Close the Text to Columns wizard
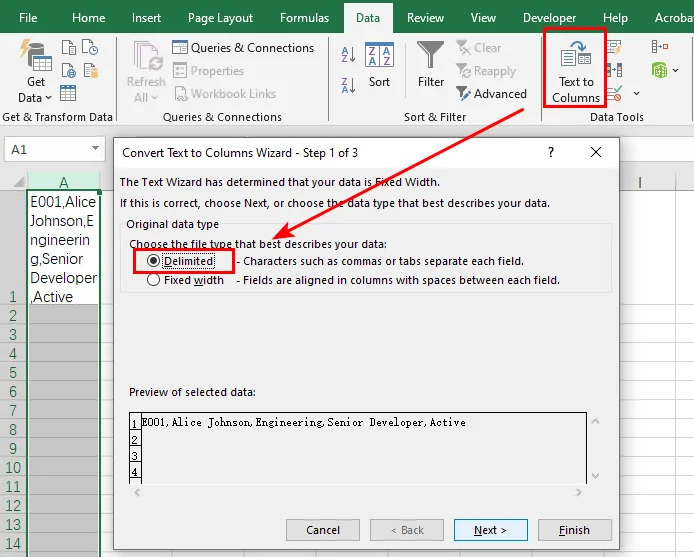The image size is (694, 557). [596, 152]
